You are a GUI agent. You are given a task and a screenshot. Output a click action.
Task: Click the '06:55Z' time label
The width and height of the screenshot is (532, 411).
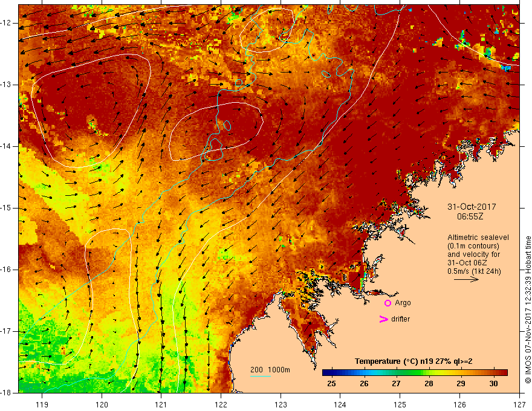click(470, 216)
